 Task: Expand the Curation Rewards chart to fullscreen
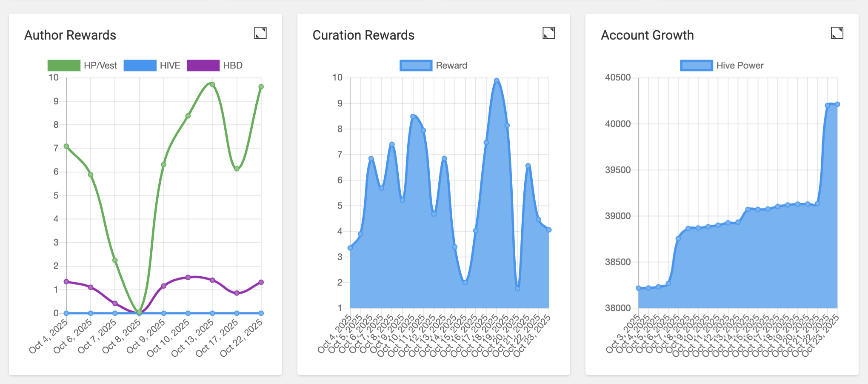point(548,33)
